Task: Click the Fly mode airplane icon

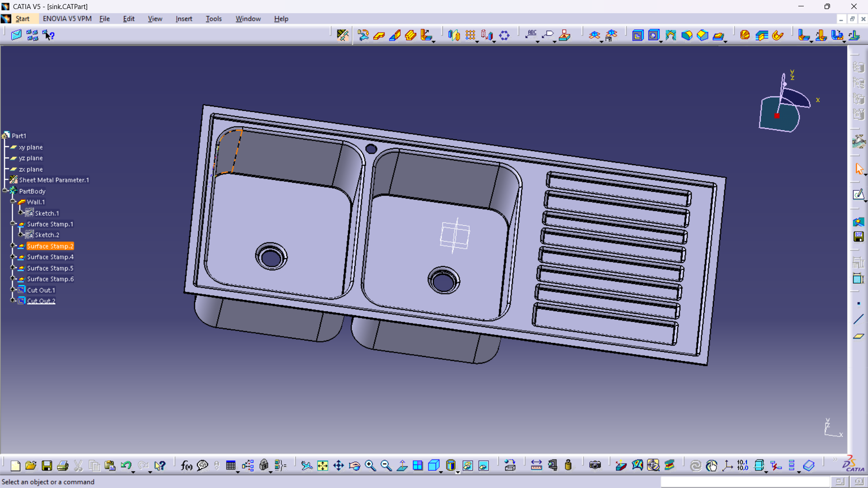Action: [x=307, y=465]
